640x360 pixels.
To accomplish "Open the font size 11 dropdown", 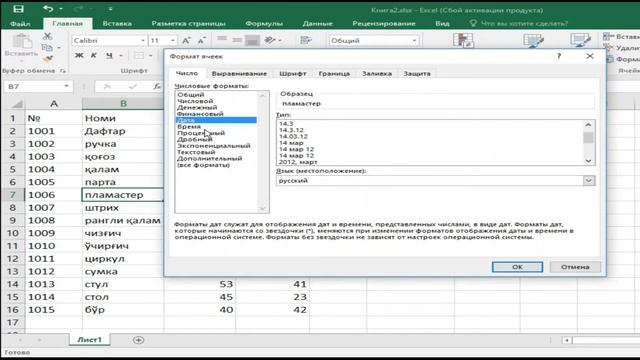I will tap(173, 40).
